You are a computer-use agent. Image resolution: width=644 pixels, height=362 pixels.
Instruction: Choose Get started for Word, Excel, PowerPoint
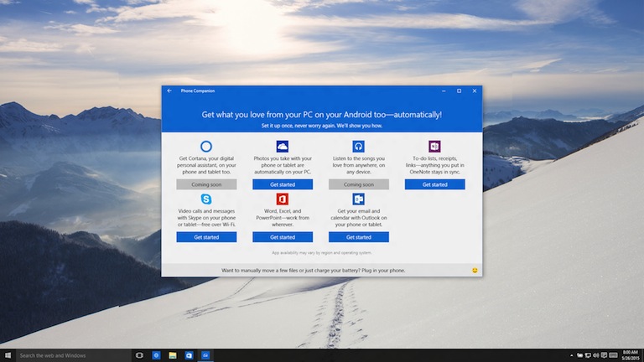[x=283, y=237]
